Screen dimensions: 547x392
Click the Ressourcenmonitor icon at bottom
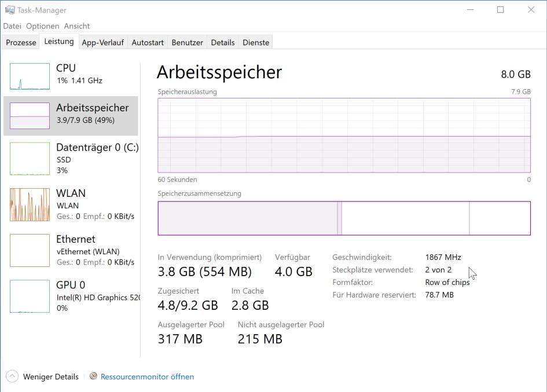point(93,376)
